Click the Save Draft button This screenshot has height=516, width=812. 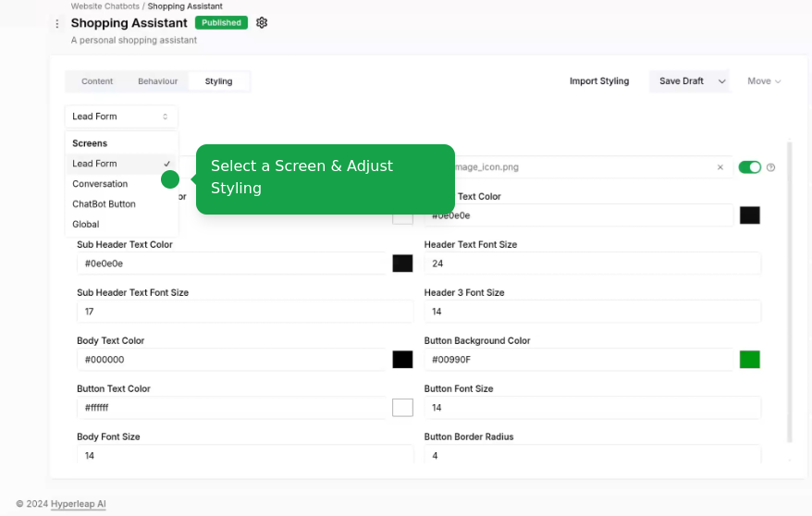681,81
